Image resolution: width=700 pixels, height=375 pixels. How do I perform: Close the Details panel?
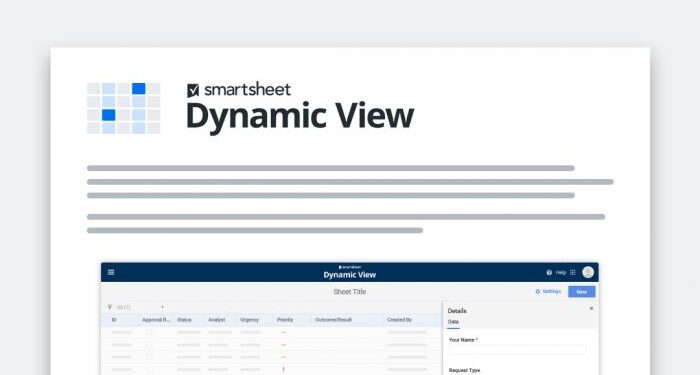592,308
